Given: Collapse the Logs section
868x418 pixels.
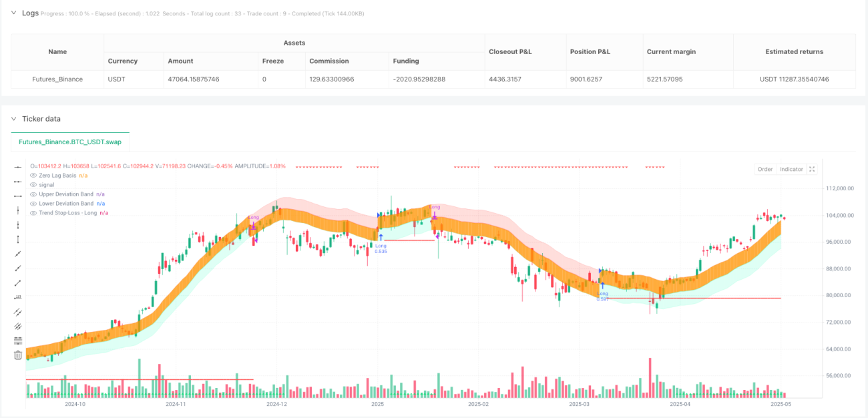Looking at the screenshot, I should pos(13,13).
